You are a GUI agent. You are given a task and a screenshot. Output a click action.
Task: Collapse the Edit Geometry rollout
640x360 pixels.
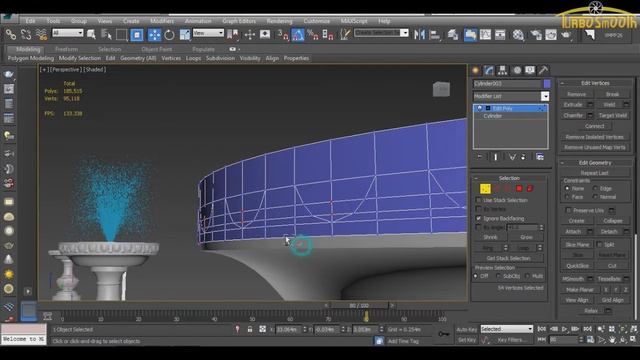point(562,163)
